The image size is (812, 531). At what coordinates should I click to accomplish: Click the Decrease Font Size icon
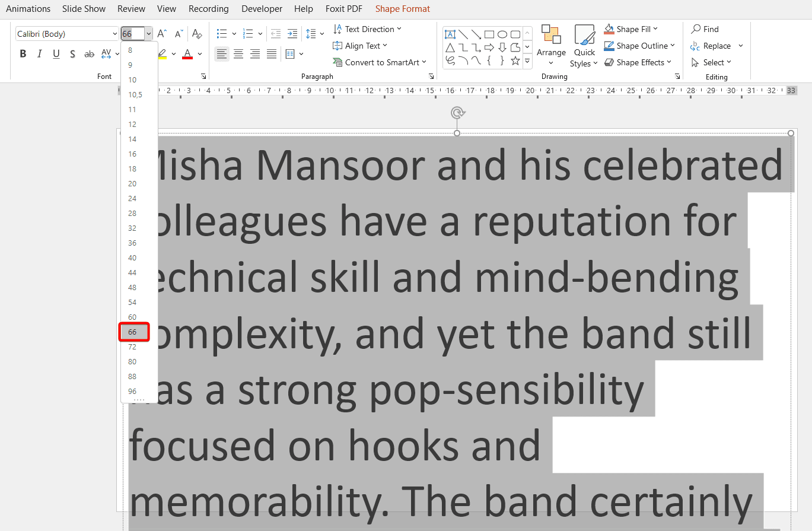[x=179, y=34]
